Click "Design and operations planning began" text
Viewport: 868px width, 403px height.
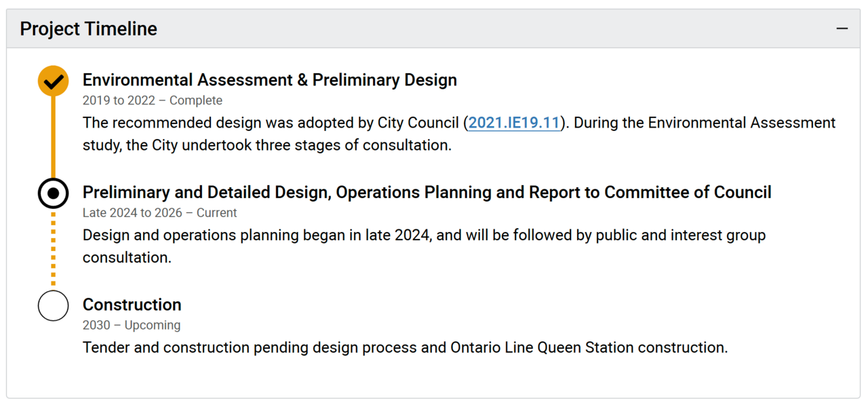(x=203, y=235)
